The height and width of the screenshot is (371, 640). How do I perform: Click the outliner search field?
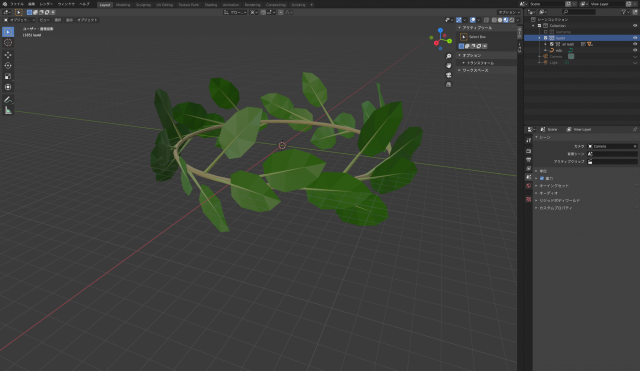579,12
